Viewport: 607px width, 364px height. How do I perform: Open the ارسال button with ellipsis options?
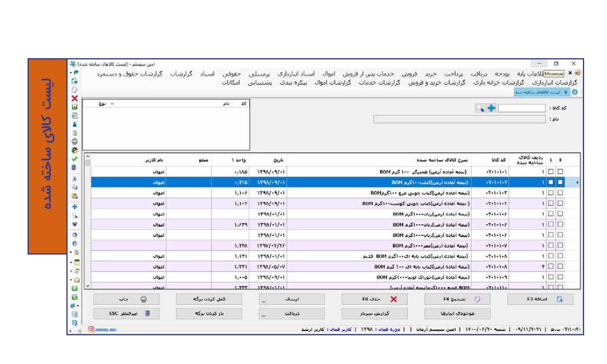click(x=292, y=299)
